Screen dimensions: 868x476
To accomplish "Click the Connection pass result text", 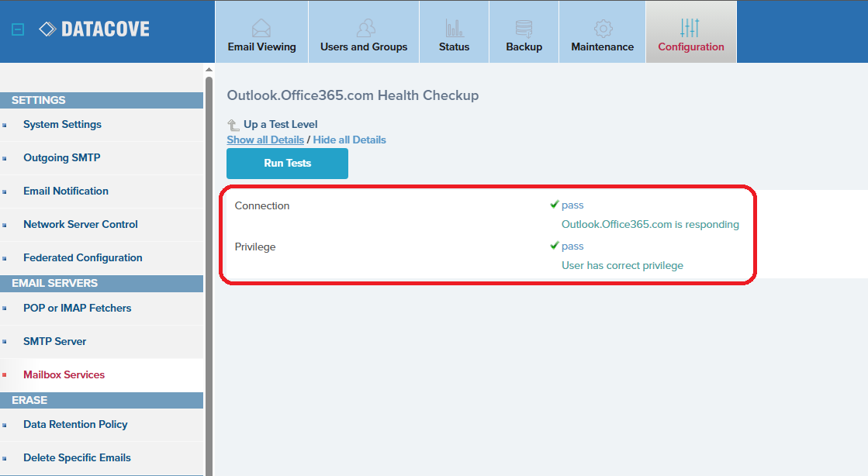I will [x=572, y=205].
